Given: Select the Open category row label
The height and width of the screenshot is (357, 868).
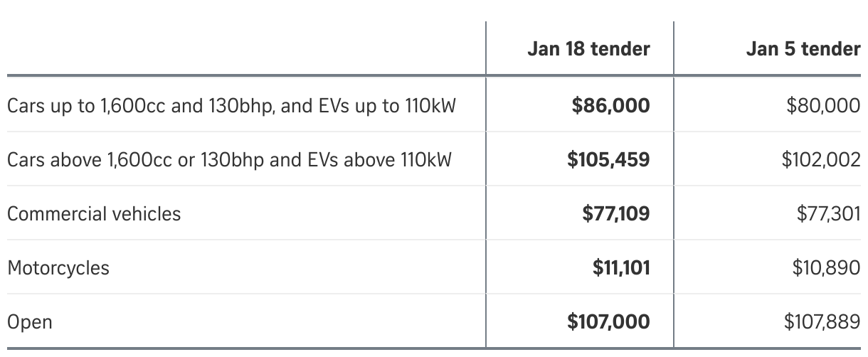Looking at the screenshot, I should [x=30, y=322].
